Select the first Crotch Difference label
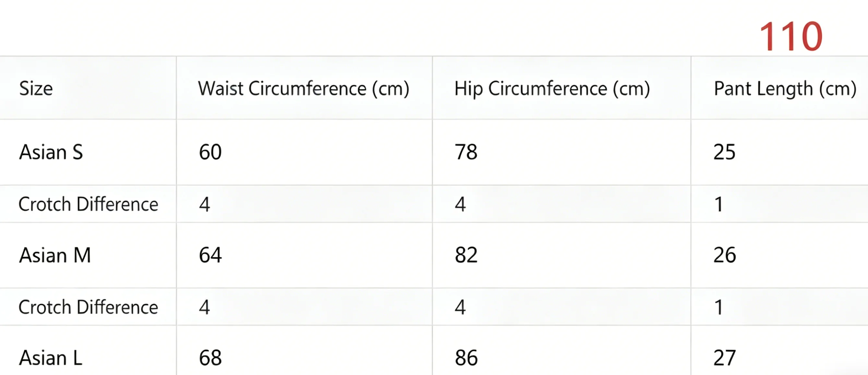The width and height of the screenshot is (868, 375). tap(88, 204)
